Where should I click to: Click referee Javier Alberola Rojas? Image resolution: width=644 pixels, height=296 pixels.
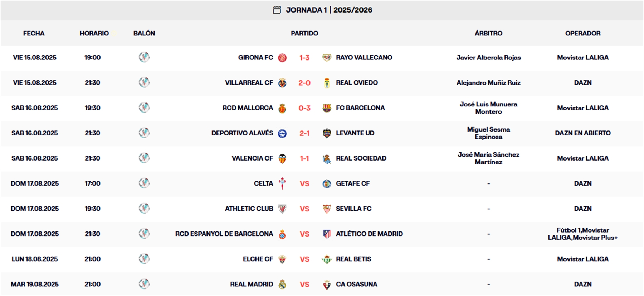pos(488,57)
